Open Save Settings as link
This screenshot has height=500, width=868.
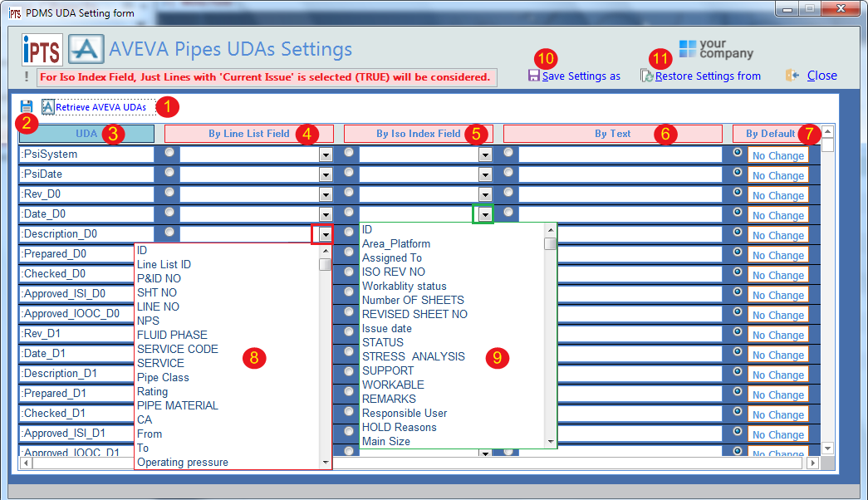tap(581, 76)
